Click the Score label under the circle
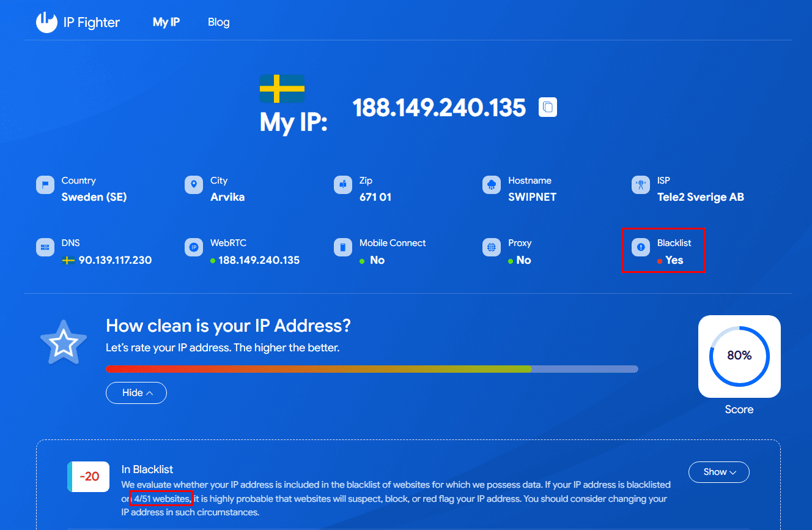 [x=739, y=409]
